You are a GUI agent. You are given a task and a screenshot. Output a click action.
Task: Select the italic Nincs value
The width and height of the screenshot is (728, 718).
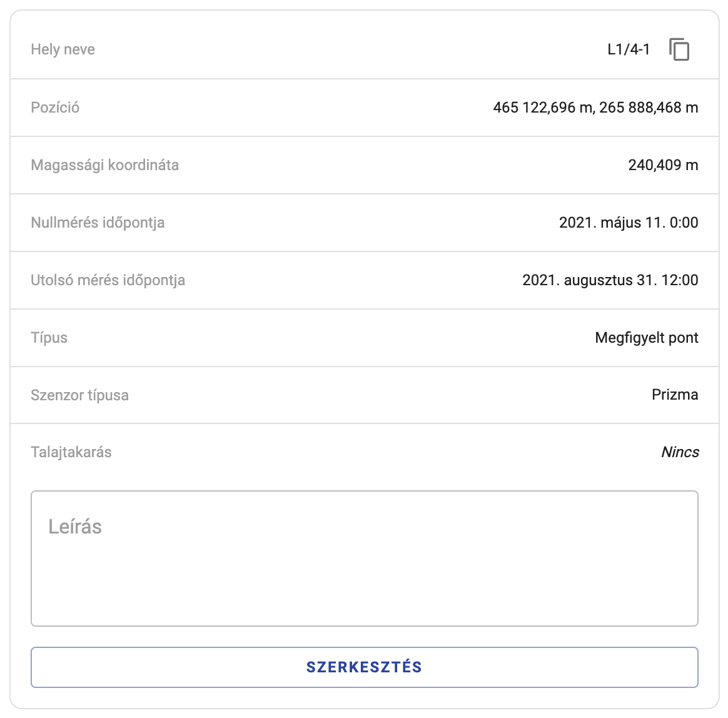680,452
